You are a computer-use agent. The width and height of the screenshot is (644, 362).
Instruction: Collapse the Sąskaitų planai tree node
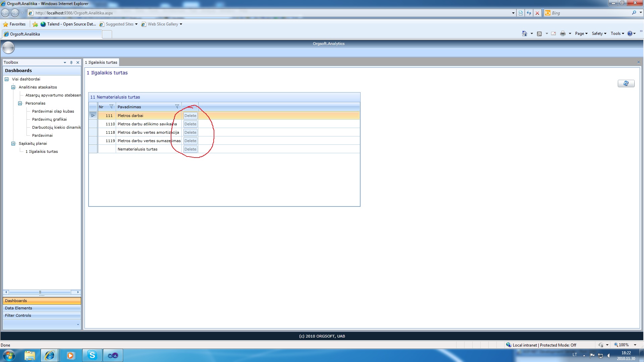(x=13, y=143)
